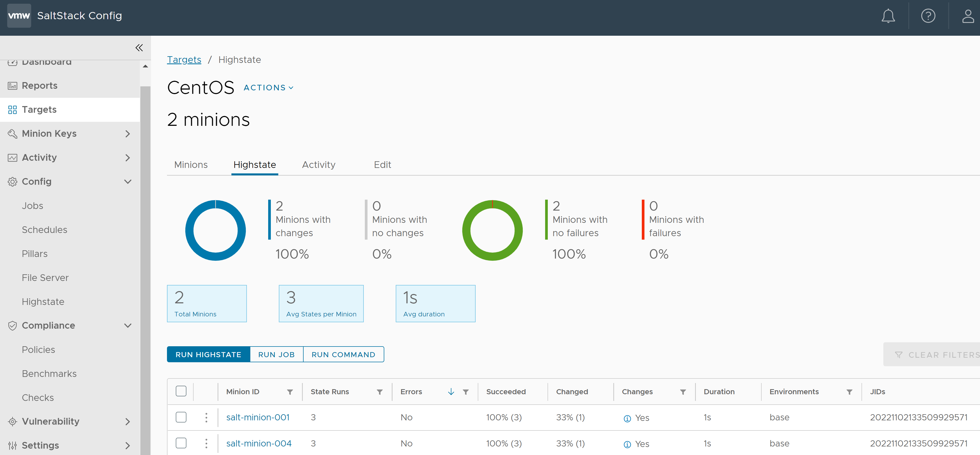Click the Vulnerability sidebar icon
This screenshot has width=980, height=455.
coord(13,421)
